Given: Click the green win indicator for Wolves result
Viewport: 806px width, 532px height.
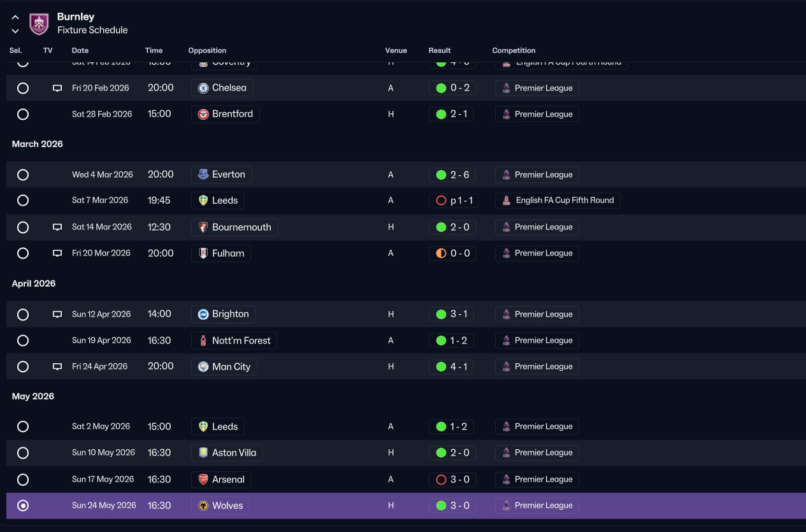Looking at the screenshot, I should pos(441,505).
